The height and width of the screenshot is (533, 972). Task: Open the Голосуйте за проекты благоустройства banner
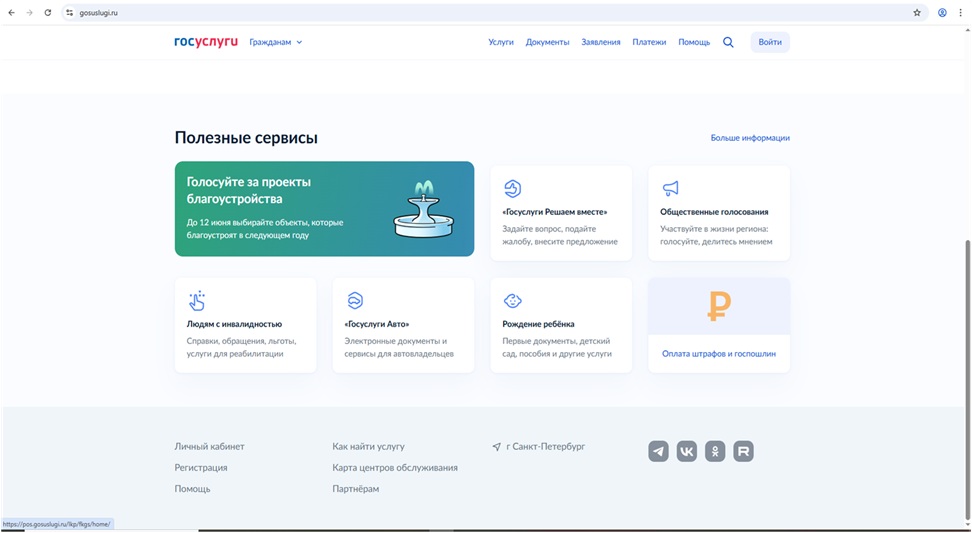(324, 209)
